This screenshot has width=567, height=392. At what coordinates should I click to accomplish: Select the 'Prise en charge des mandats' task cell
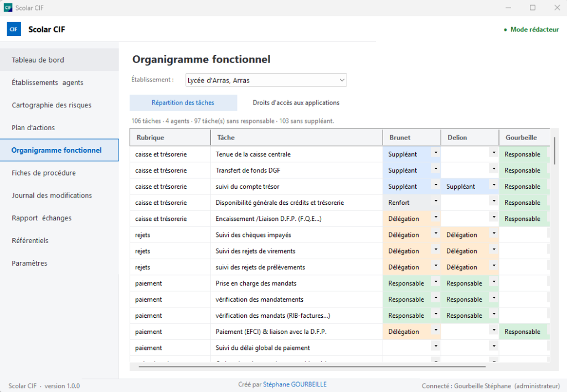tap(297, 283)
